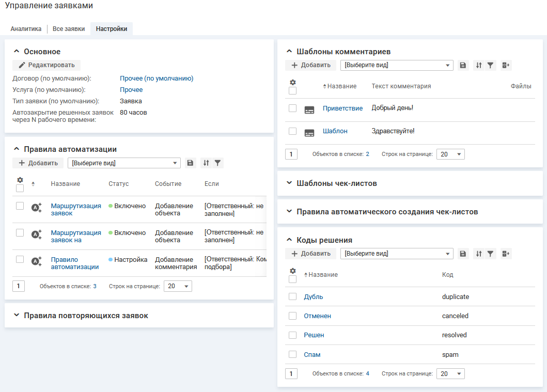Viewport: 547px width, 392px height.
Task: Click page number 1 in Шаблоны комментариев
Action: click(x=291, y=154)
